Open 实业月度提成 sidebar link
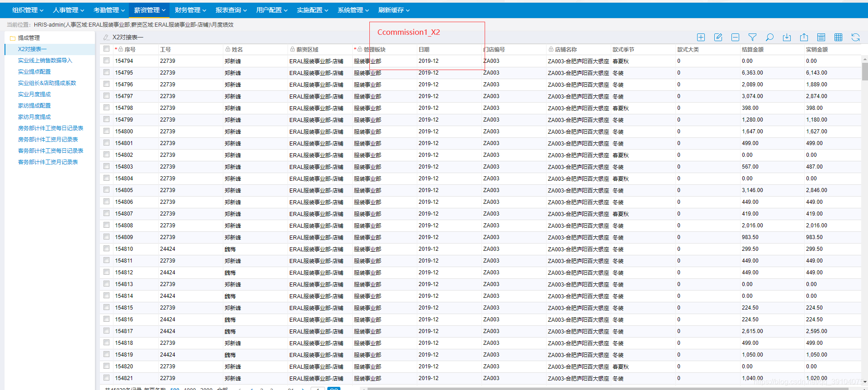This screenshot has width=868, height=390. pos(34,94)
